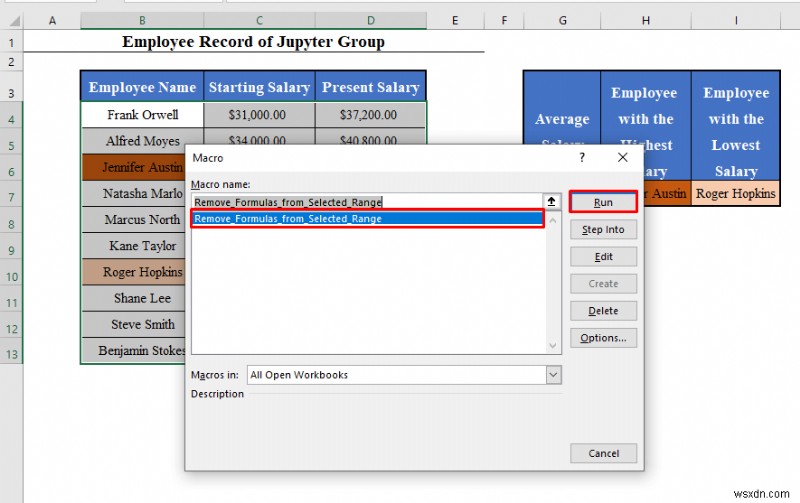
Task: Close the Macro dialog with X
Action: point(622,157)
